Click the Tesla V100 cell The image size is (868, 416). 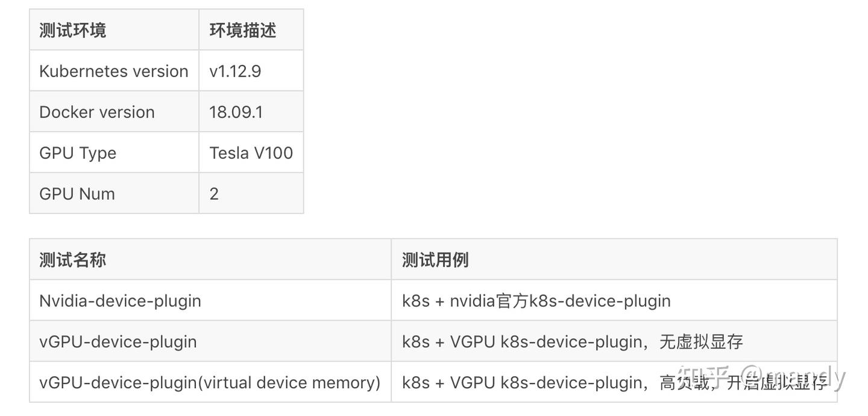(x=251, y=153)
